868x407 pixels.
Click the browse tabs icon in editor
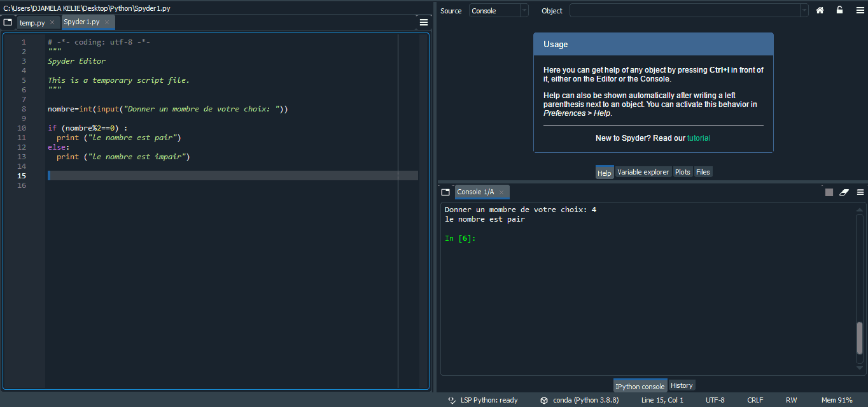(8, 22)
